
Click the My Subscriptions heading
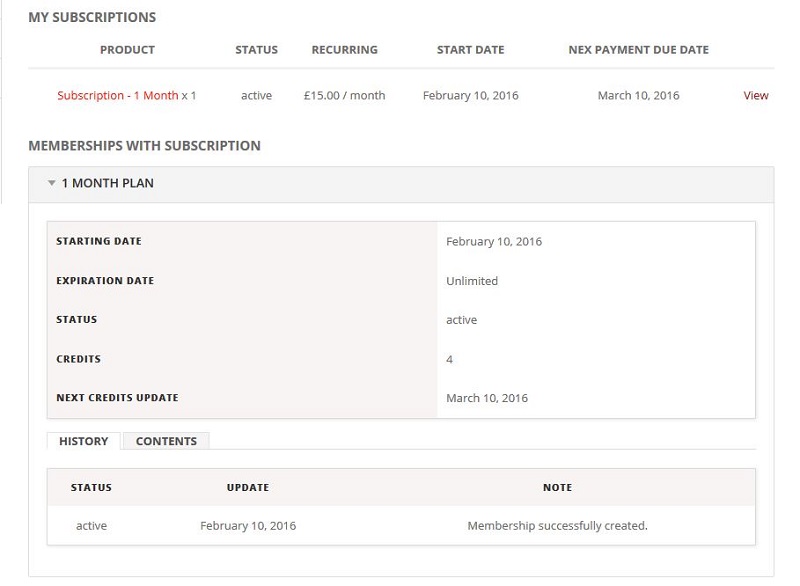coord(92,17)
